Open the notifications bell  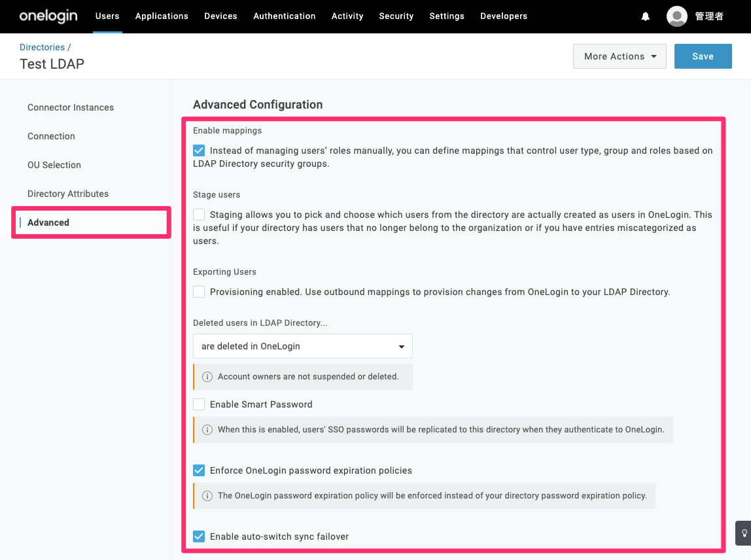[645, 17]
